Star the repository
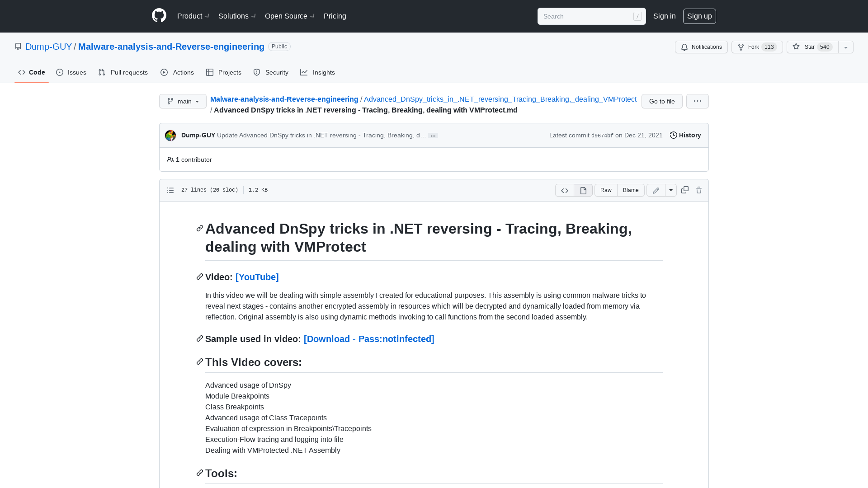This screenshot has width=868, height=488. tap(812, 47)
